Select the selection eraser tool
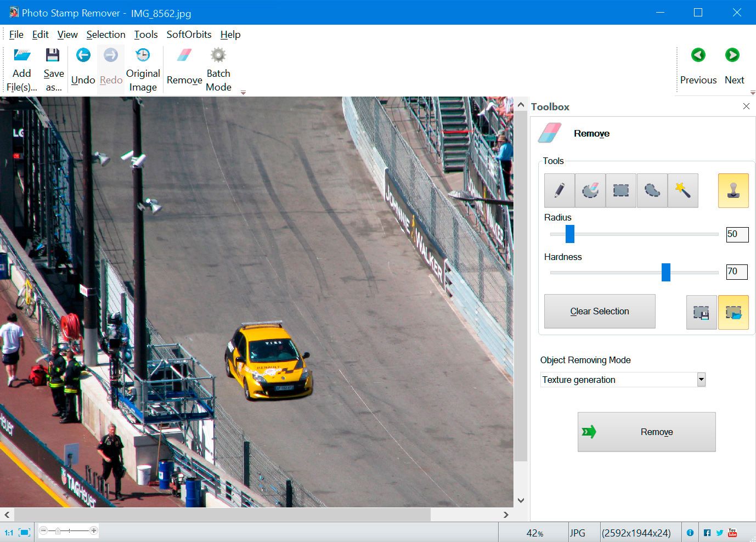Screen dimensions: 756x542 pyautogui.click(x=590, y=190)
